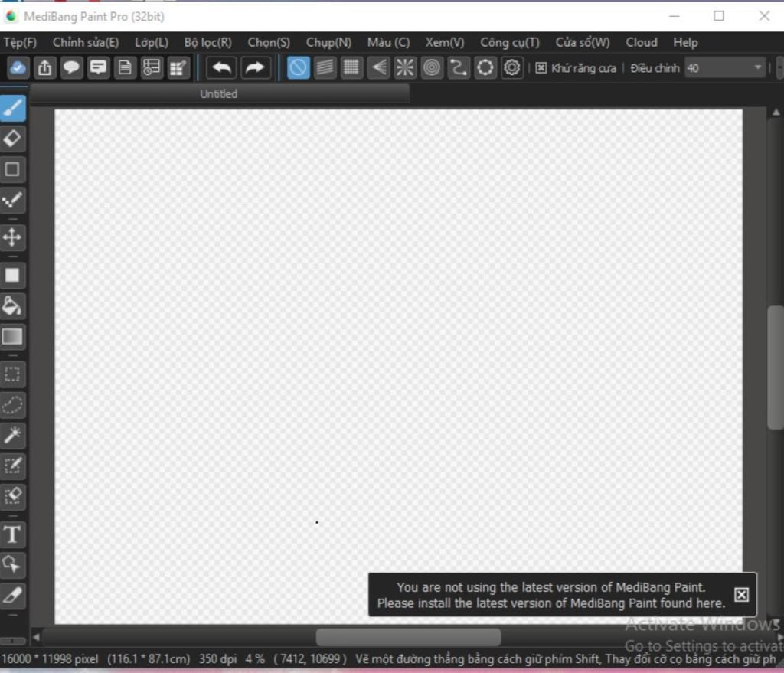Select the rectangular Selection tool

[12, 374]
